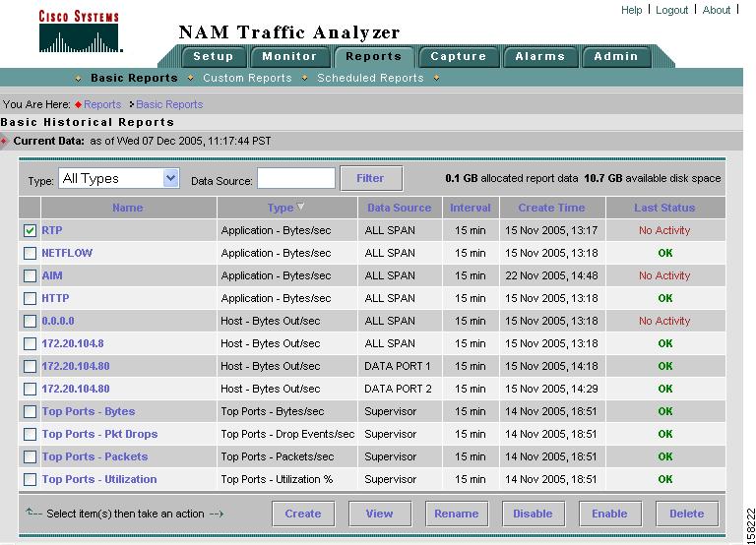Select the Reports tab
The height and width of the screenshot is (545, 756).
[374, 56]
